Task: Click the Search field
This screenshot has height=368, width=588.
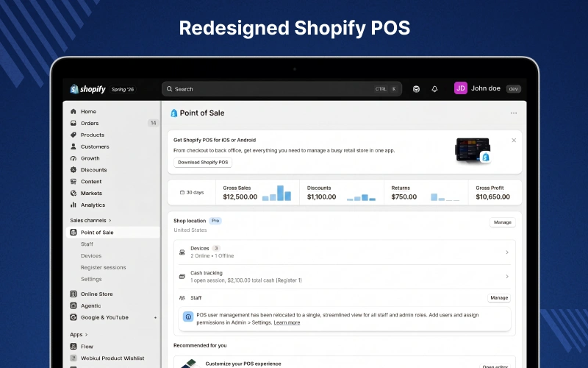Action: pyautogui.click(x=282, y=89)
